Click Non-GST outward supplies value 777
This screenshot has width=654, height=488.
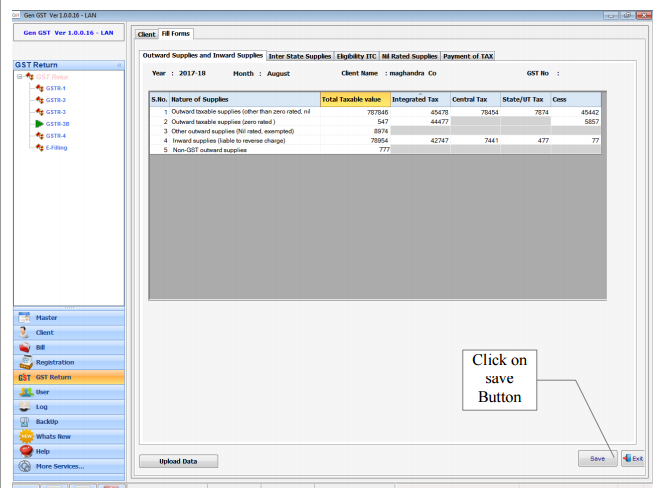coord(355,150)
